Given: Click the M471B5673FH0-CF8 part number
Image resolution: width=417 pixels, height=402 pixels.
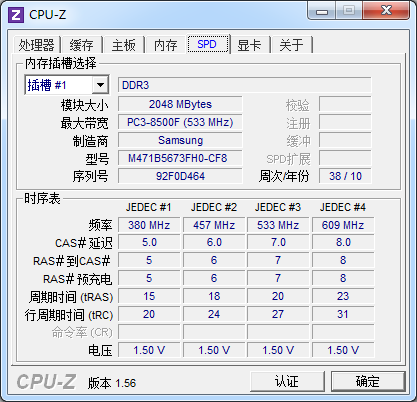Looking at the screenshot, I should [180, 158].
